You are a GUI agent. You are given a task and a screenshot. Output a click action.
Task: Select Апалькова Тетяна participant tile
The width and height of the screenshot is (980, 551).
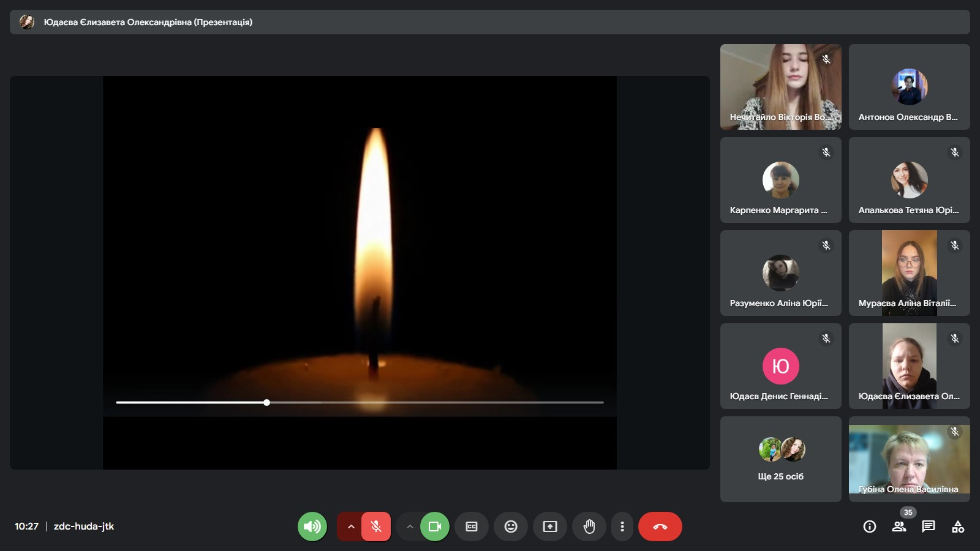pos(910,180)
